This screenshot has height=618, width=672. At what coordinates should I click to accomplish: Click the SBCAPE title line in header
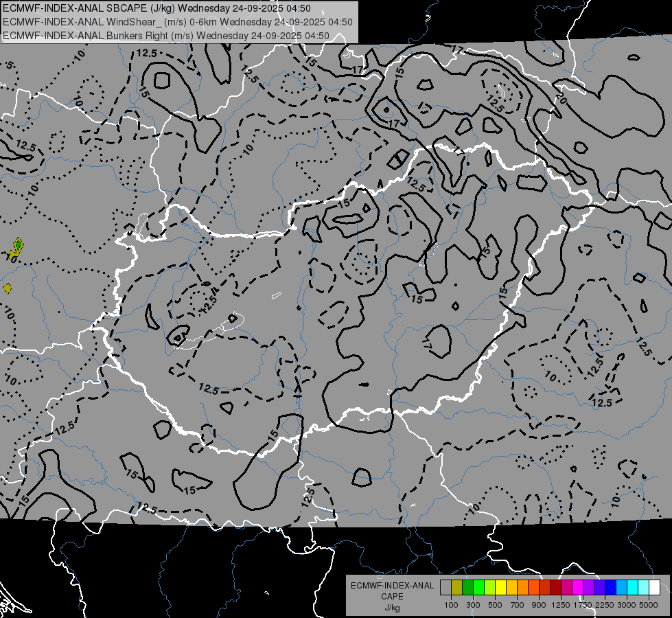click(x=157, y=8)
